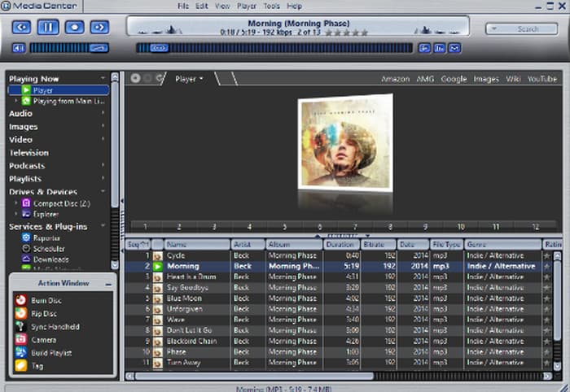Click the search dropdown arrow
570x392 pixels.
(x=493, y=28)
